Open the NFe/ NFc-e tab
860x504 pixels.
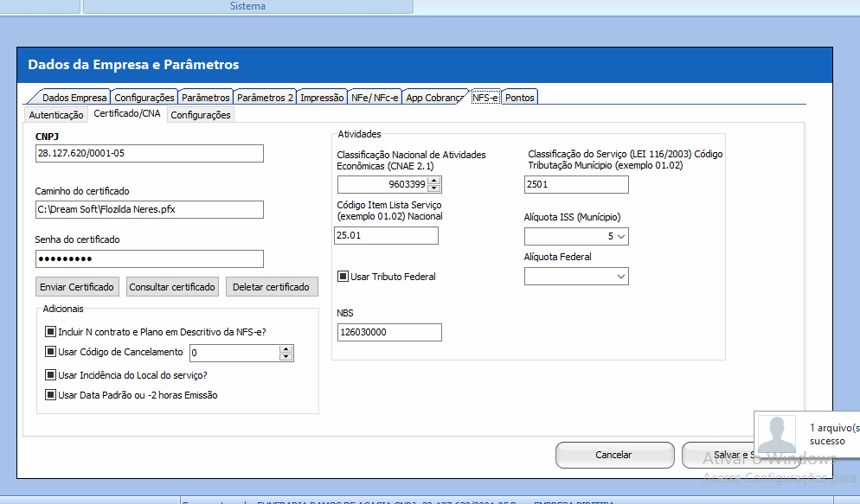pyautogui.click(x=375, y=98)
